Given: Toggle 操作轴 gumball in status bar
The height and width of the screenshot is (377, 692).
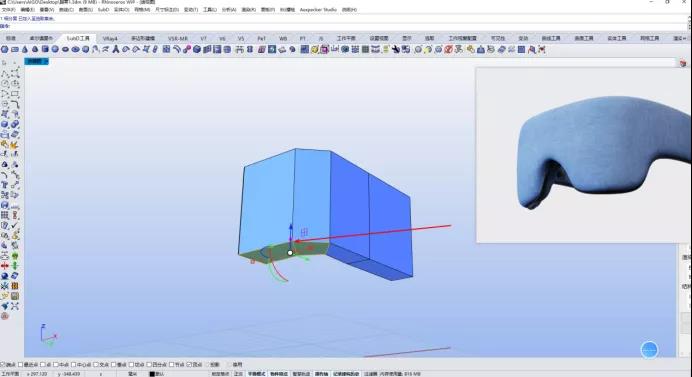Looking at the screenshot, I should point(321,374).
